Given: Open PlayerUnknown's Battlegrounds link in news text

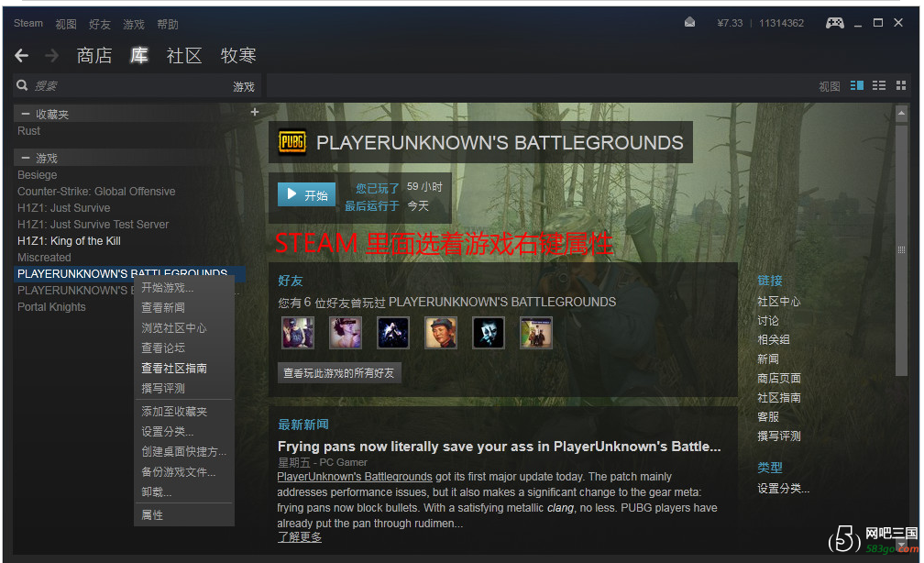Looking at the screenshot, I should tap(355, 476).
